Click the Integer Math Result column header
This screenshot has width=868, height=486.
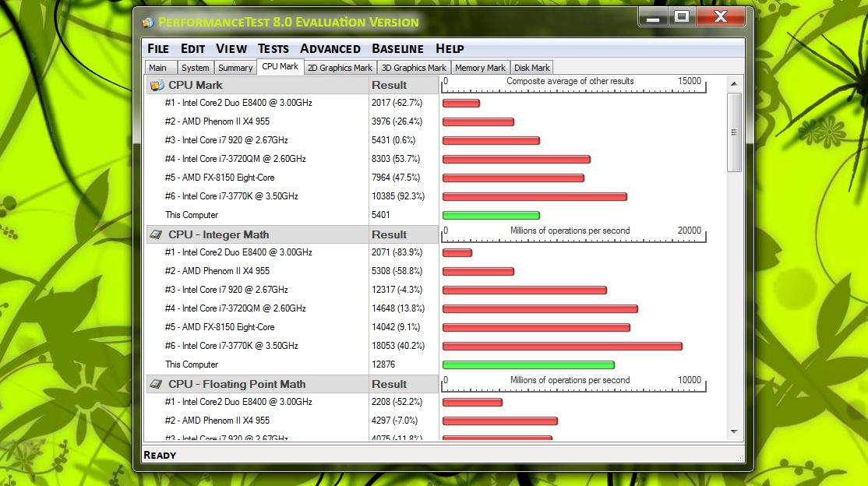(x=404, y=234)
